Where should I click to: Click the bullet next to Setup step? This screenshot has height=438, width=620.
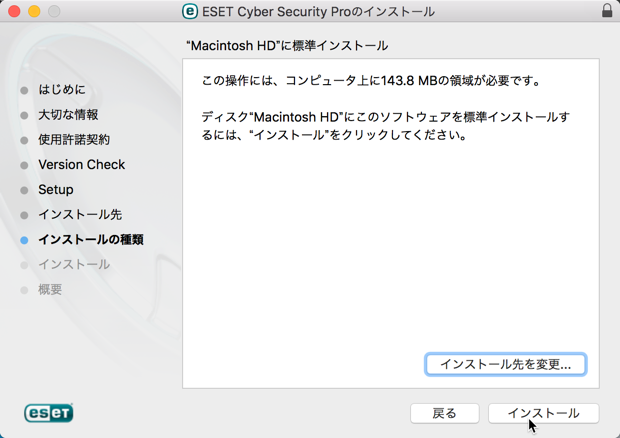point(24,190)
